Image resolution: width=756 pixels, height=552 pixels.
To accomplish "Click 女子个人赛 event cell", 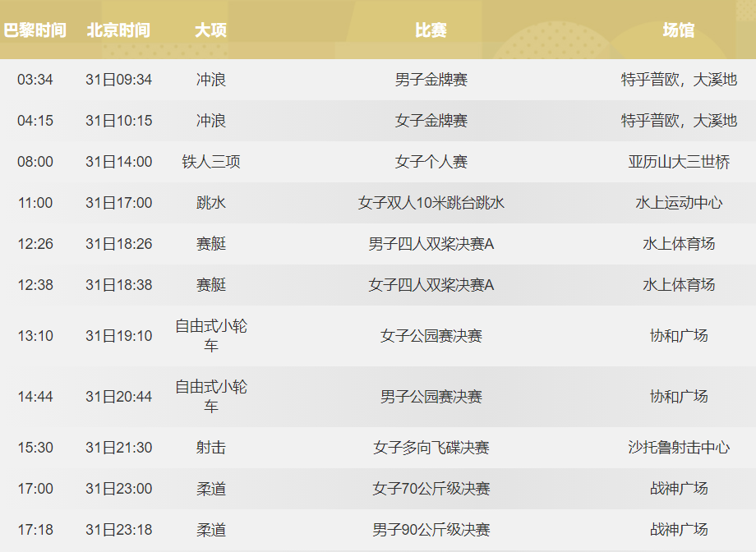I will coord(431,162).
